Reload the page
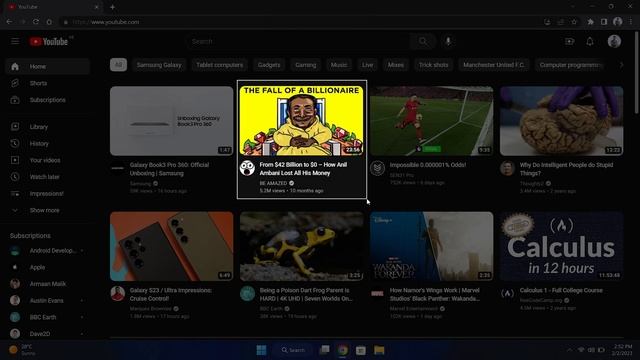The image size is (640, 360). pos(36,22)
